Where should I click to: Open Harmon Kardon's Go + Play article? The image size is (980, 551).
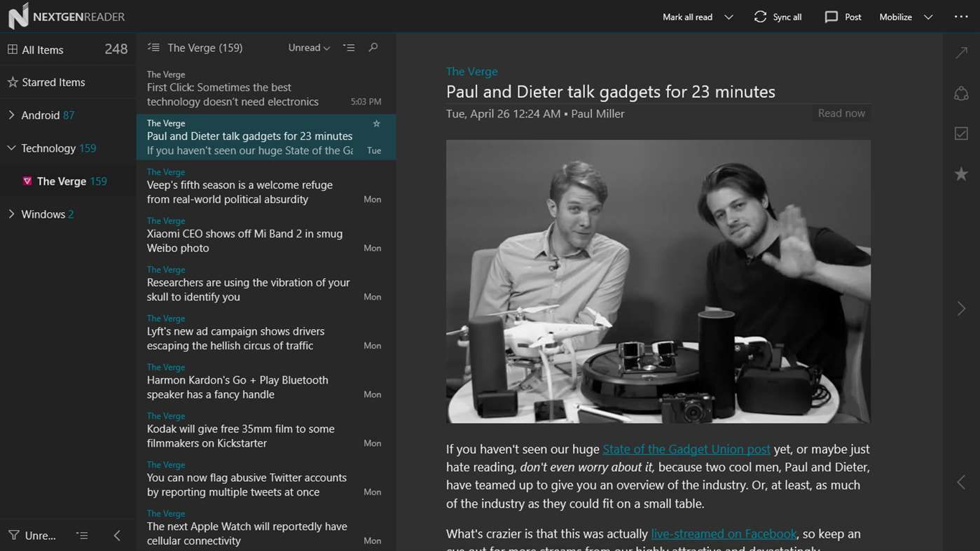pyautogui.click(x=266, y=382)
